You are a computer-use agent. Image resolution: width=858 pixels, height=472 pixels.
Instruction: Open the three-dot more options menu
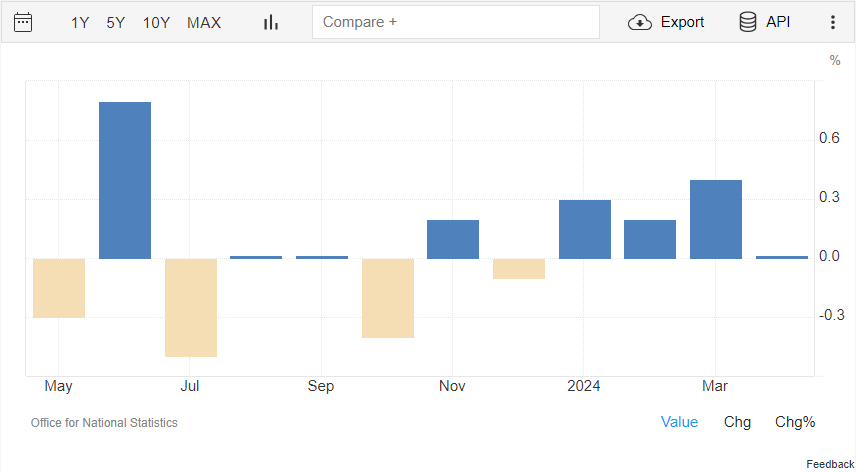[x=833, y=22]
